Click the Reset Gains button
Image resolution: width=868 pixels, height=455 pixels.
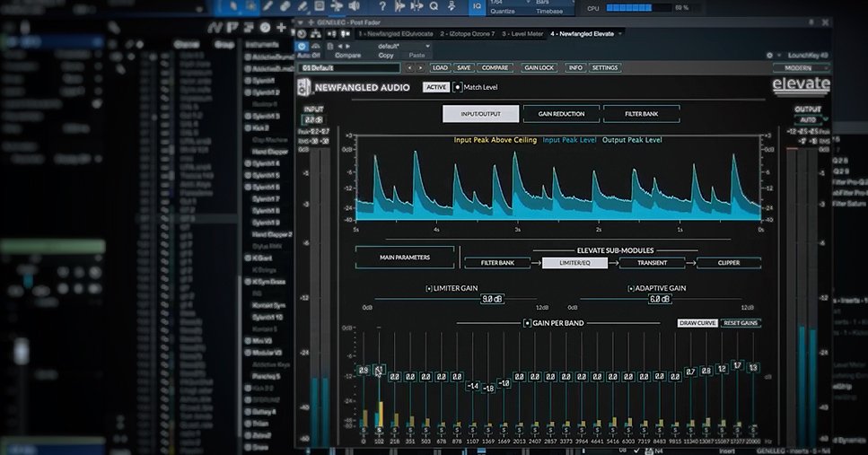click(x=741, y=322)
